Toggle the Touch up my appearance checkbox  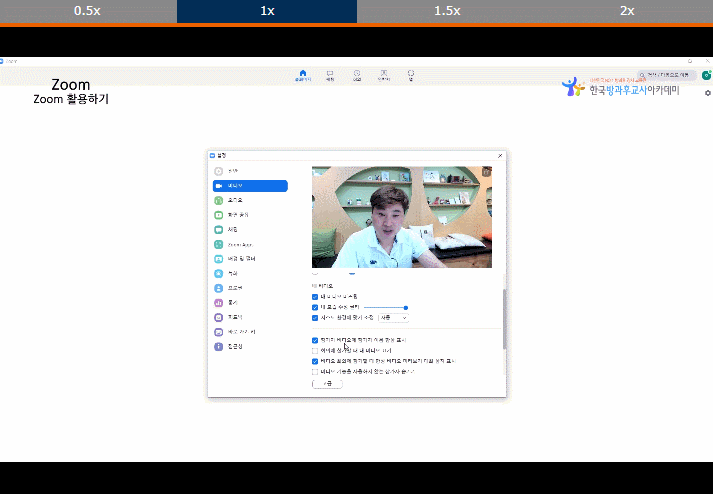315,307
